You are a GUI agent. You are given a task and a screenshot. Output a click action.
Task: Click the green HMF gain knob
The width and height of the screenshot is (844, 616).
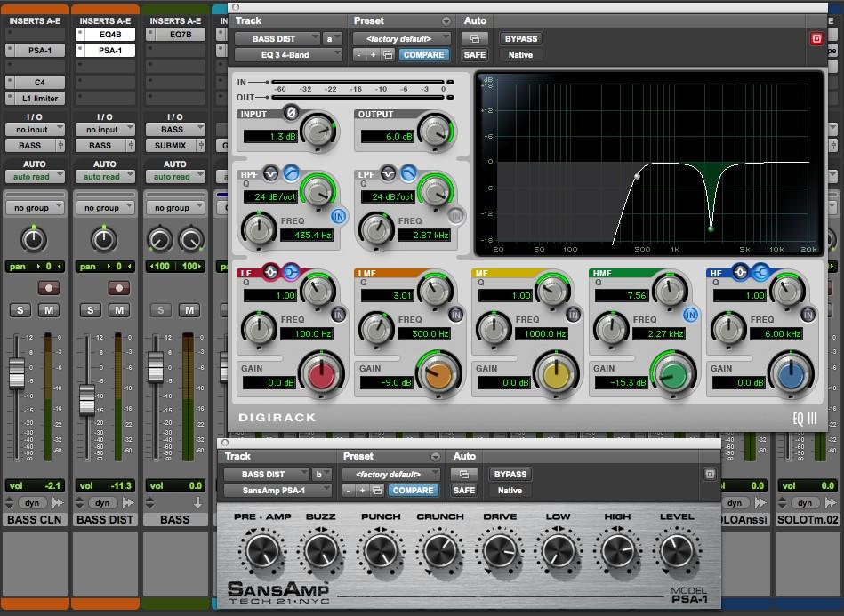coord(673,375)
